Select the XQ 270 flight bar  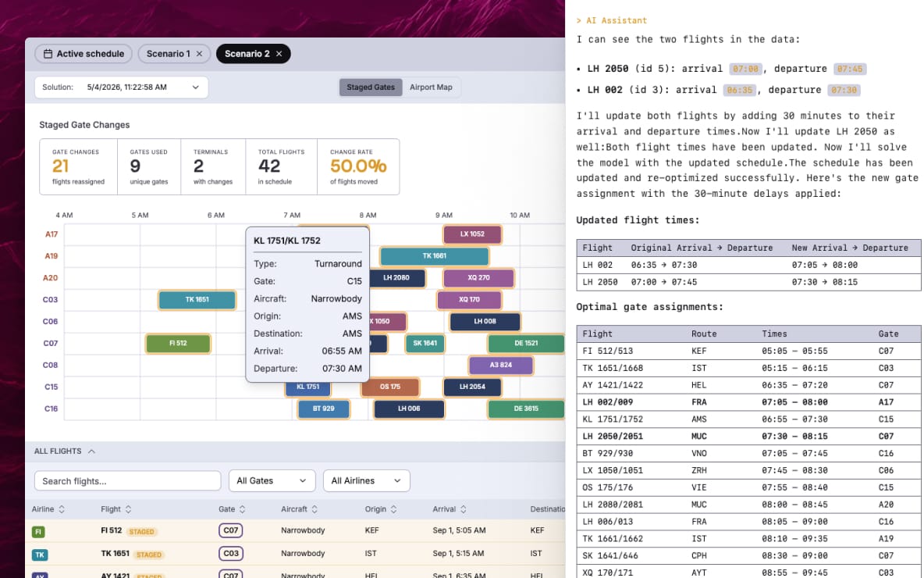click(x=478, y=278)
